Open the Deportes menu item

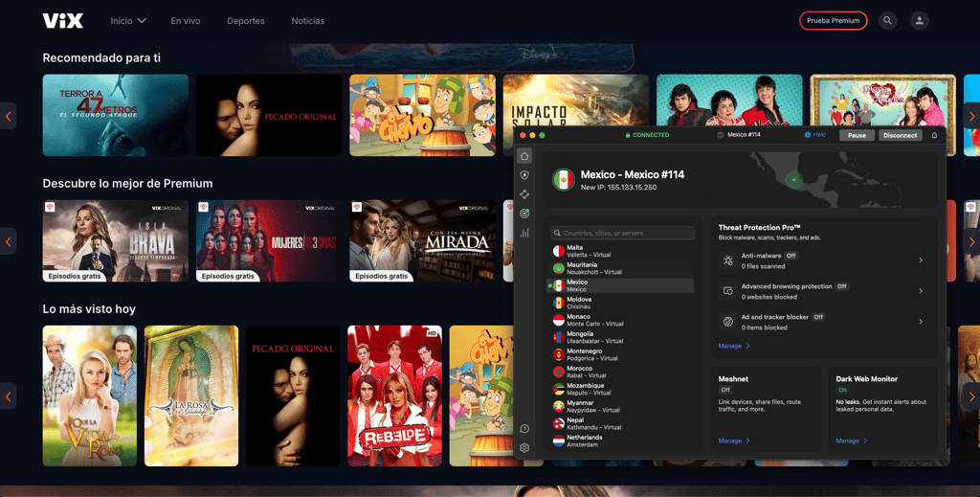pos(246,21)
